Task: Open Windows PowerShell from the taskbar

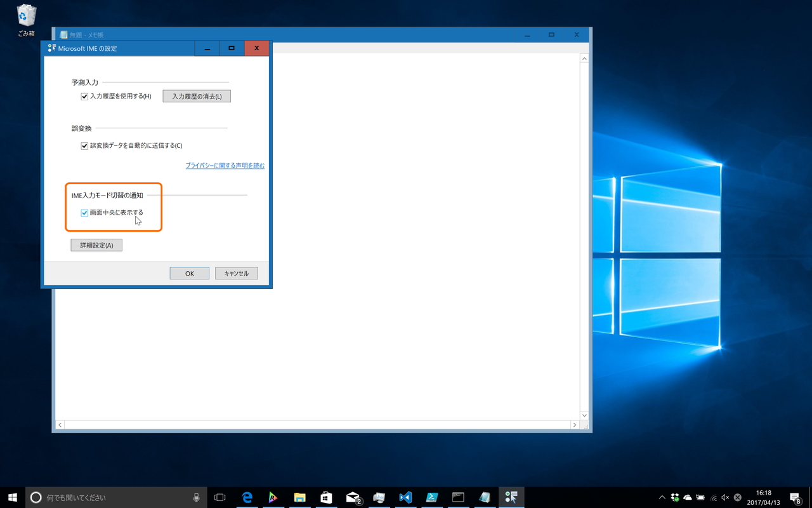Action: [432, 497]
